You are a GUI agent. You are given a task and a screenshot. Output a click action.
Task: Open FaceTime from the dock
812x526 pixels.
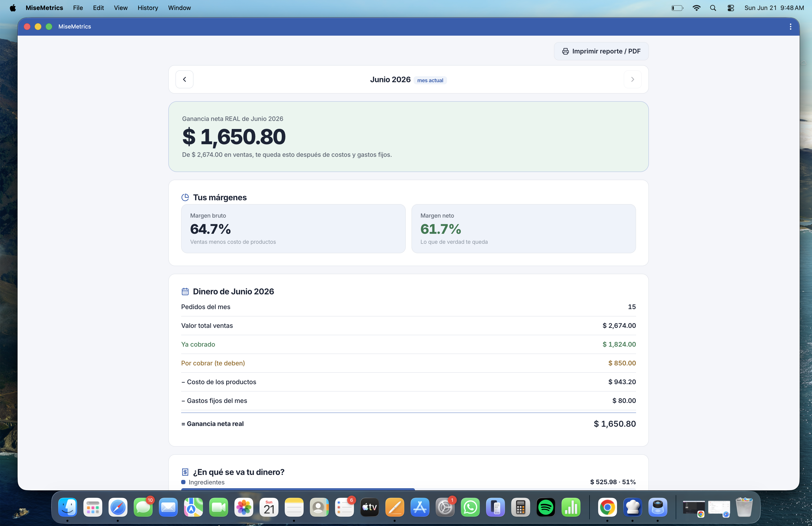pos(219,507)
